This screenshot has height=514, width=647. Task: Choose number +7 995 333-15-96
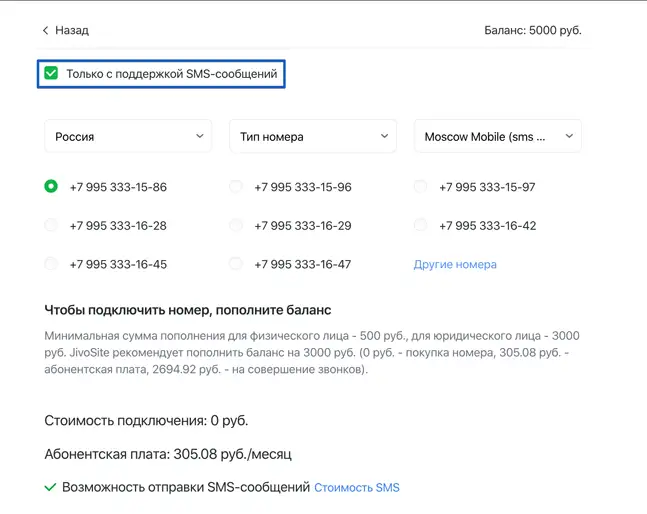coord(236,187)
